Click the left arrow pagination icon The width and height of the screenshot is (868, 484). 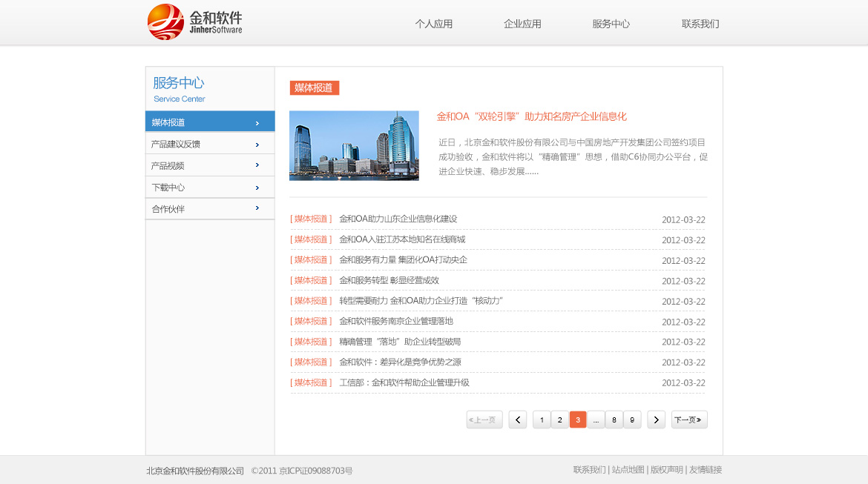tap(518, 420)
